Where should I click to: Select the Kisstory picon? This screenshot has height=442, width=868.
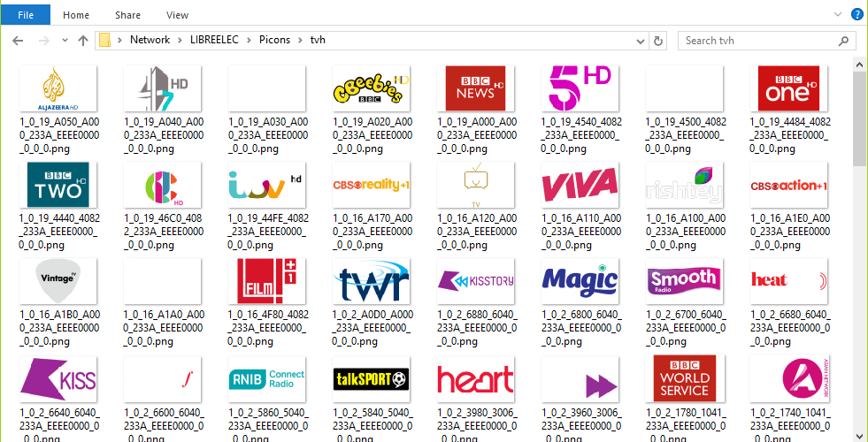tap(475, 281)
